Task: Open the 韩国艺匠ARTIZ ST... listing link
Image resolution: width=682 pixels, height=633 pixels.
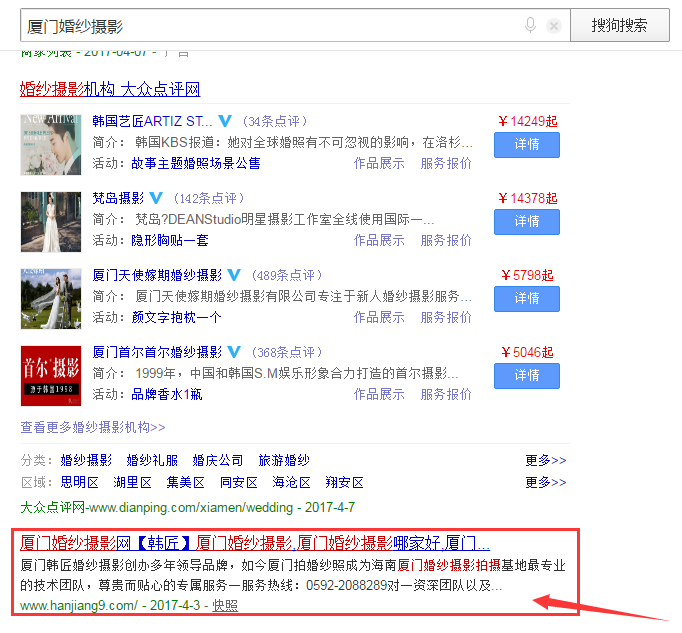Action: pos(152,121)
